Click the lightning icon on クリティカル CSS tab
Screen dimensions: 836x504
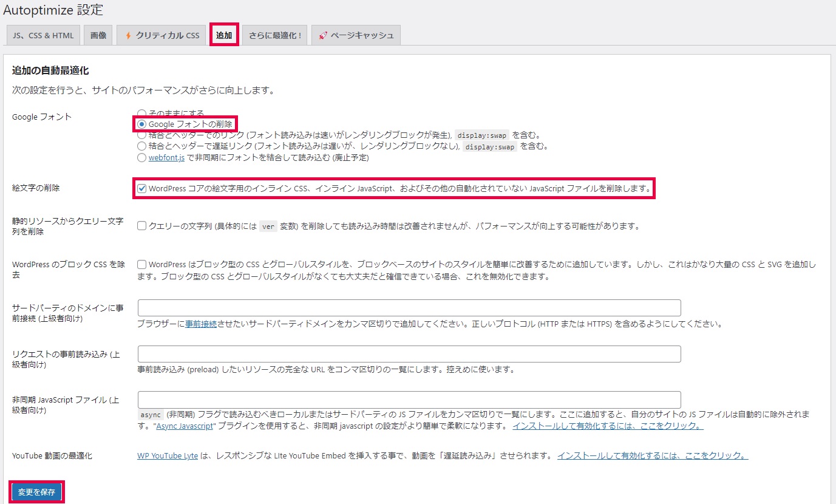click(x=128, y=35)
